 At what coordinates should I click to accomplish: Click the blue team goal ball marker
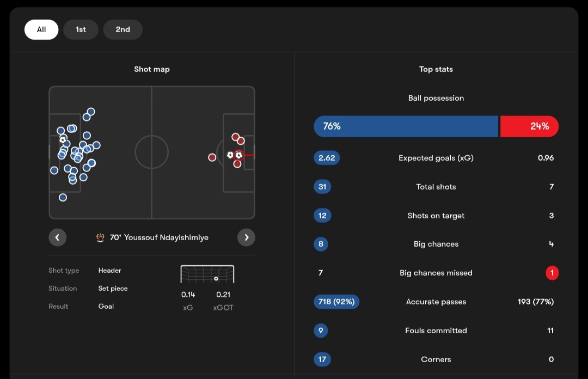coord(63,140)
